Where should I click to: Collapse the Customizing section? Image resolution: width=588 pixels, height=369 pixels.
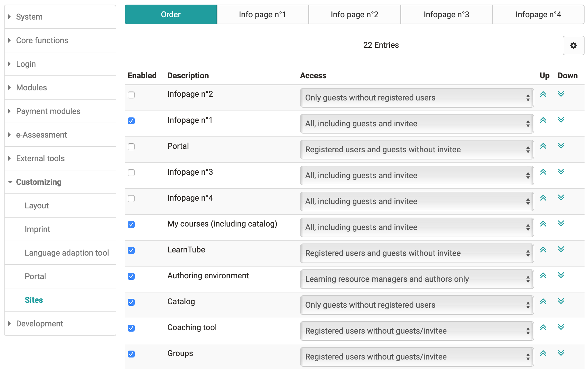(x=39, y=182)
